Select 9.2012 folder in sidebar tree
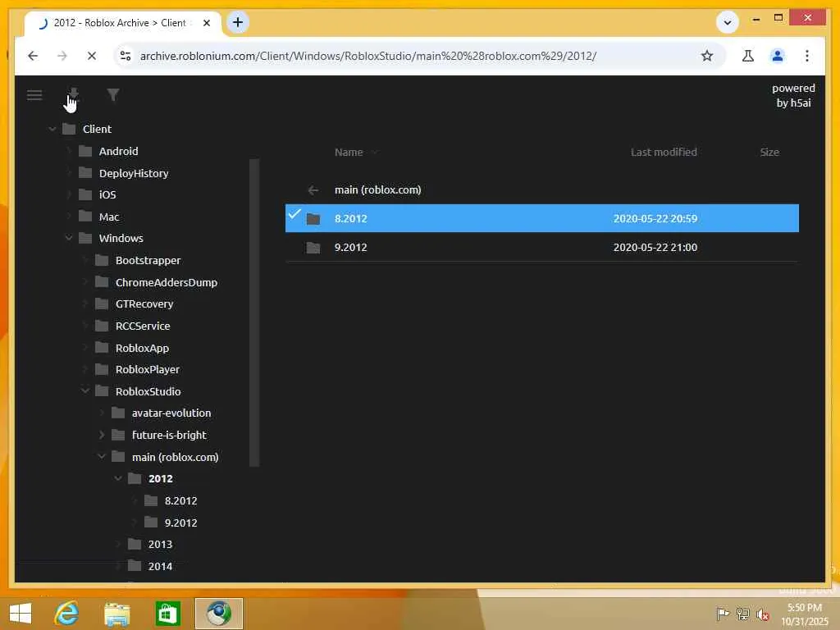The image size is (840, 630). tap(180, 523)
